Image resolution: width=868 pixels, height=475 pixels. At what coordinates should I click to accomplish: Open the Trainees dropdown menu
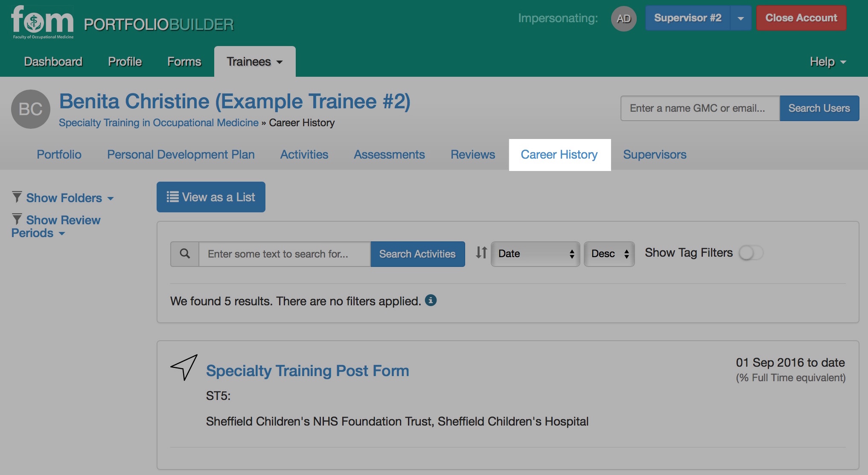[x=255, y=61]
